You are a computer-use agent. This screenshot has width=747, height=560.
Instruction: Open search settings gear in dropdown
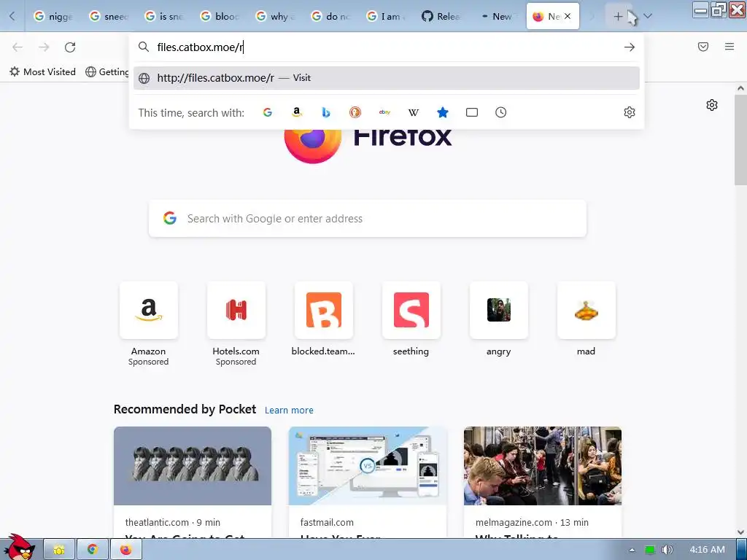pyautogui.click(x=630, y=112)
